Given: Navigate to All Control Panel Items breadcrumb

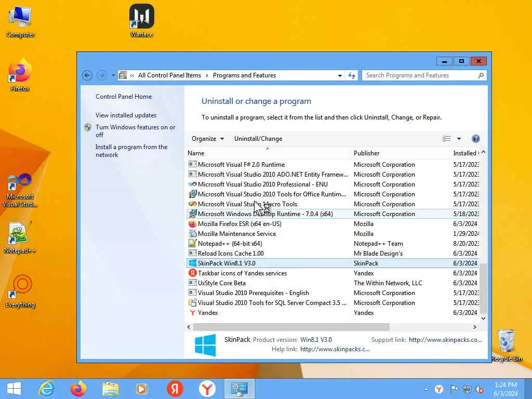Looking at the screenshot, I should coord(169,75).
